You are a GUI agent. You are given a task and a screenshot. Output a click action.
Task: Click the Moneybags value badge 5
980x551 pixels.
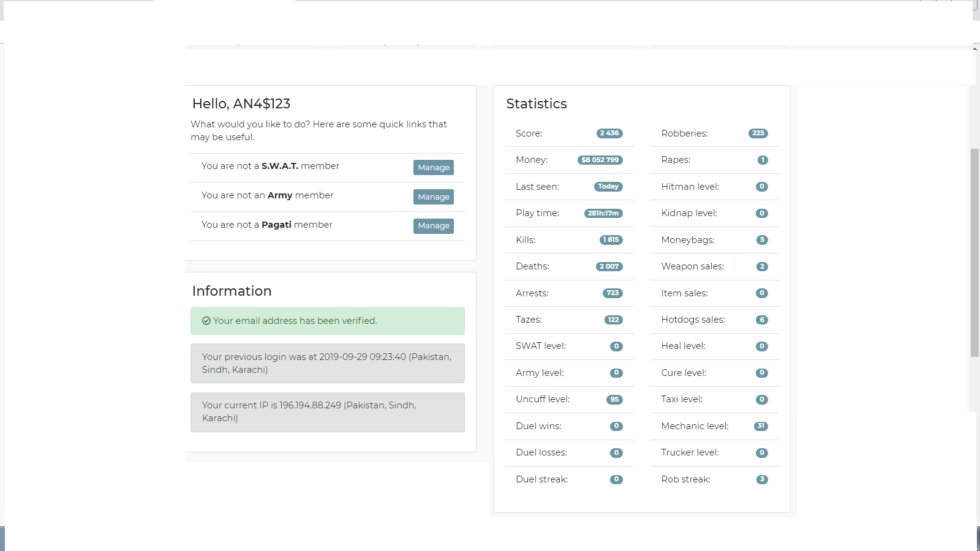tap(762, 239)
